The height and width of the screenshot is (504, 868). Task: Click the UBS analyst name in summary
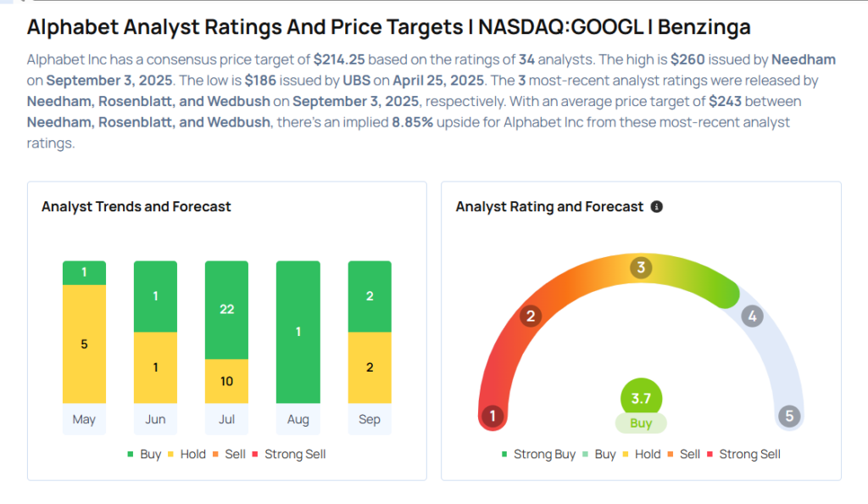(357, 81)
